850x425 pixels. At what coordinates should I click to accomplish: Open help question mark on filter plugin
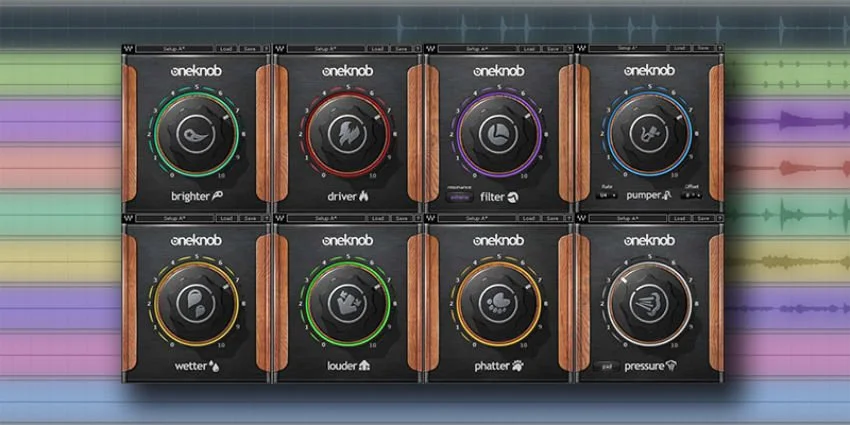pyautogui.click(x=569, y=49)
